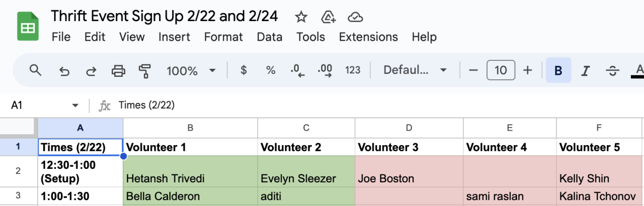The image size is (644, 206).
Task: Click the move to Drive folder icon
Action: (x=328, y=18)
